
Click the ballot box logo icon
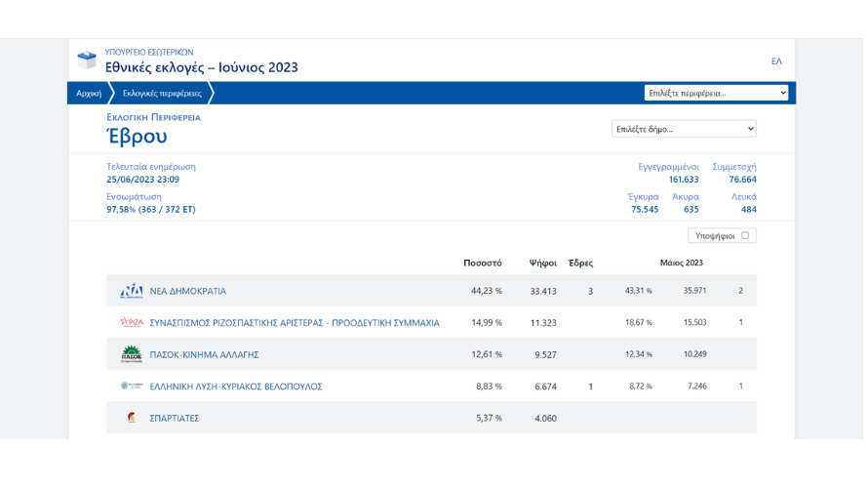coord(87,60)
